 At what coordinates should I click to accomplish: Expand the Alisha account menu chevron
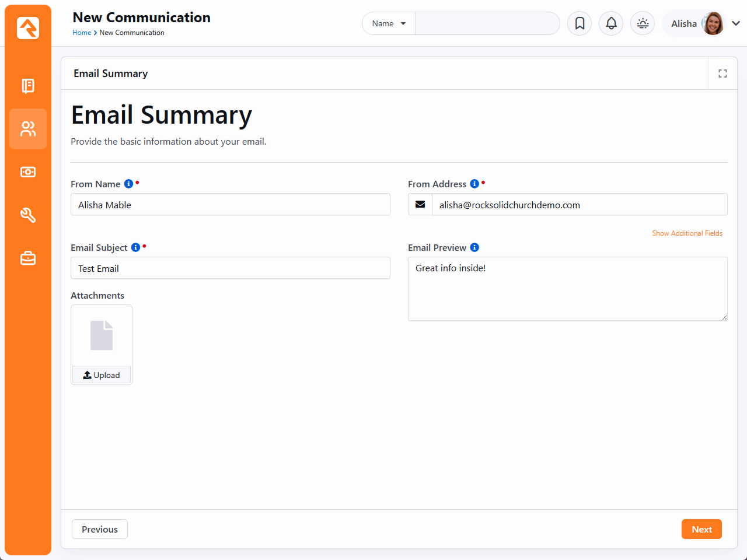point(736,23)
